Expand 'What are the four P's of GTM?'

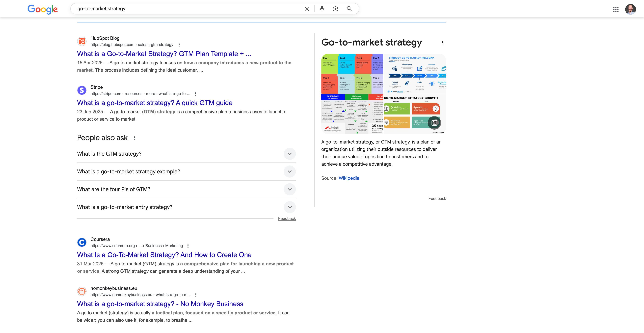(186, 189)
